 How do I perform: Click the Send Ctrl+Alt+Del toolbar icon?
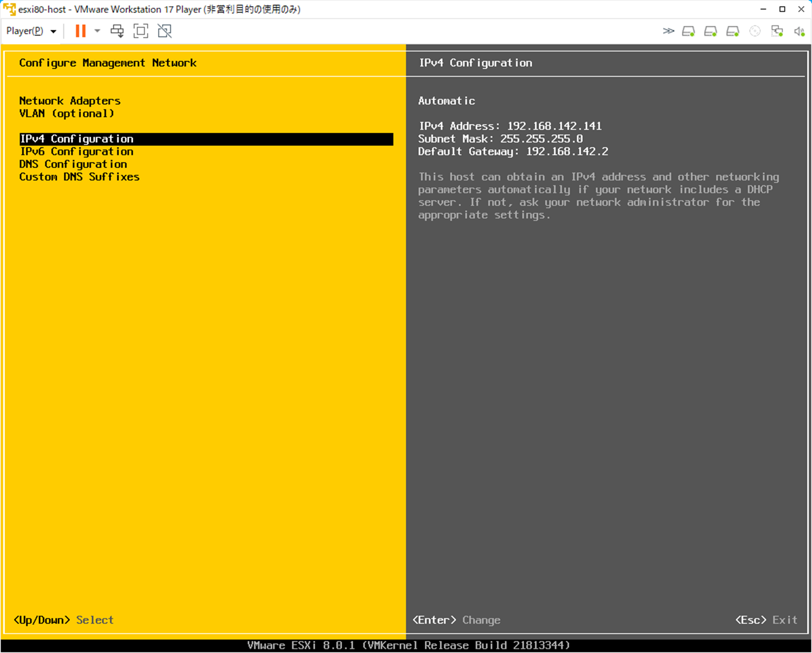117,31
